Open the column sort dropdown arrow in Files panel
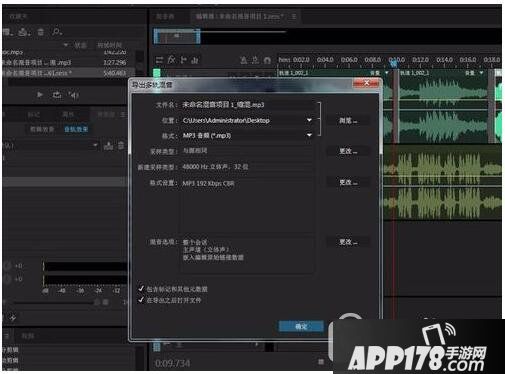The height and width of the screenshot is (374, 505). (66, 45)
